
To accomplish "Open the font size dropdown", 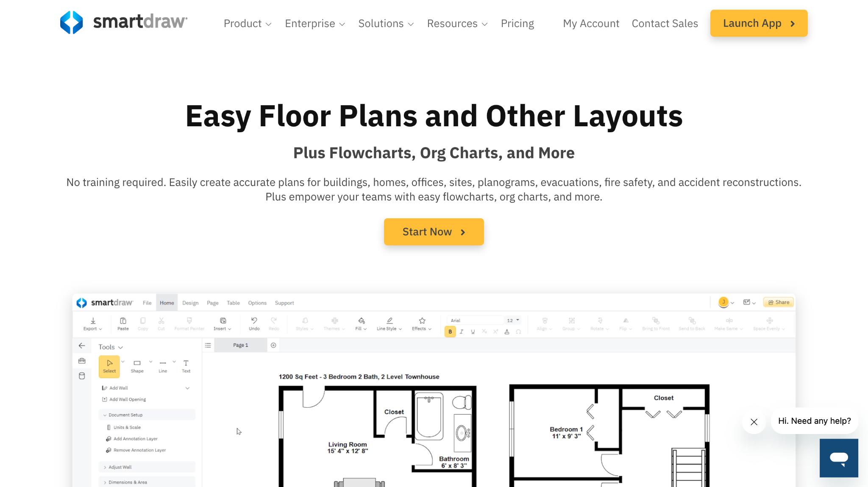I will click(512, 320).
